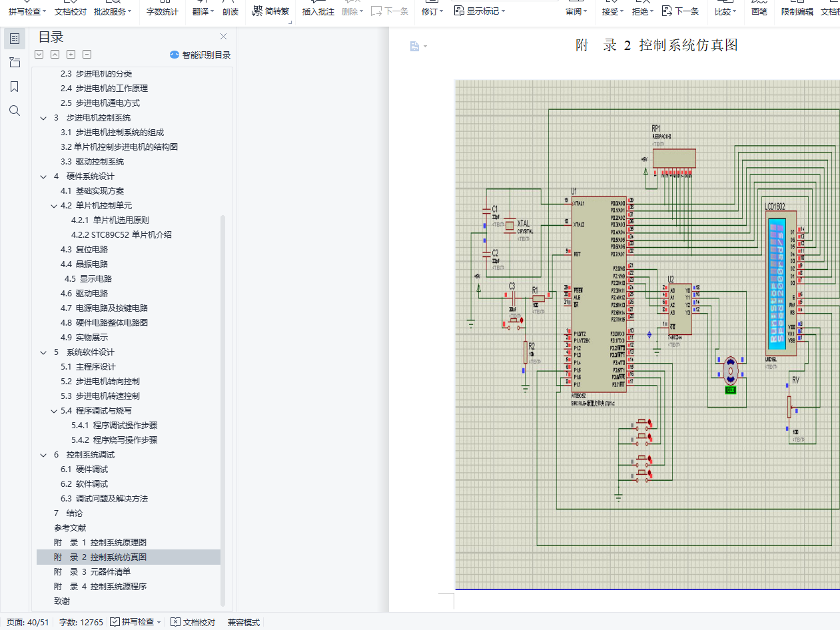Jump to 3.3 驱动控制系统

coord(92,162)
